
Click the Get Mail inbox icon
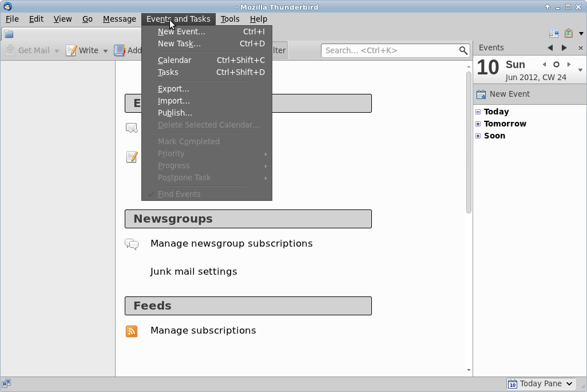pos(10,50)
